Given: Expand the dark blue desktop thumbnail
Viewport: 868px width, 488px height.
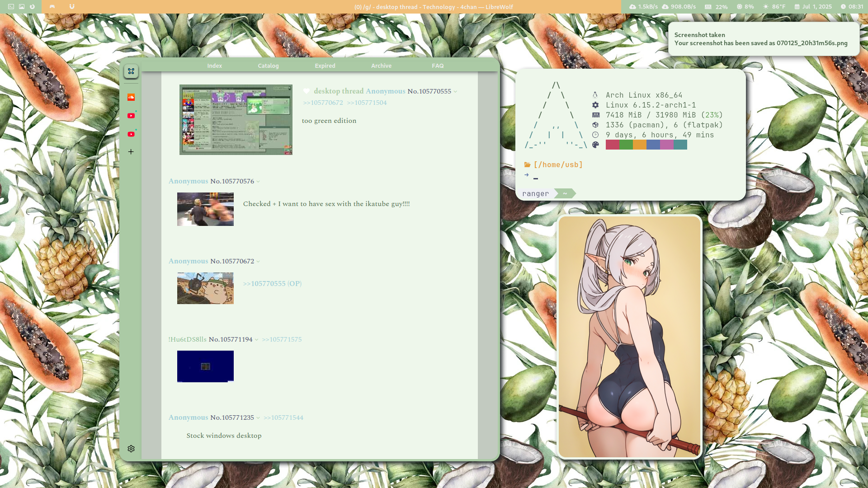Looking at the screenshot, I should [205, 366].
